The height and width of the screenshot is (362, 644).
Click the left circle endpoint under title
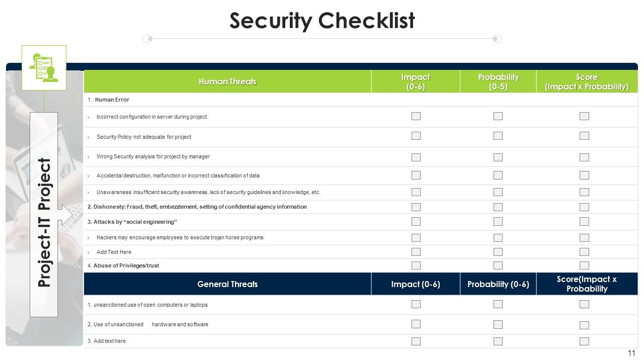coord(147,39)
